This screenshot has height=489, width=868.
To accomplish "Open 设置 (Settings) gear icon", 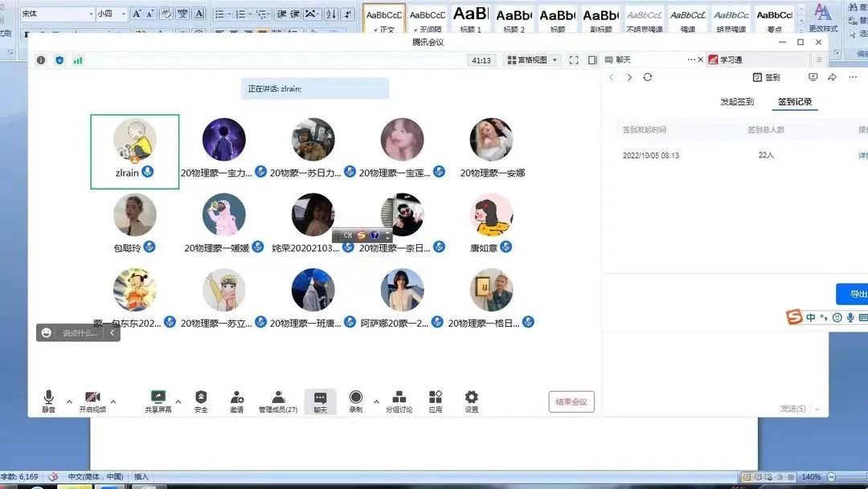I will click(x=471, y=398).
